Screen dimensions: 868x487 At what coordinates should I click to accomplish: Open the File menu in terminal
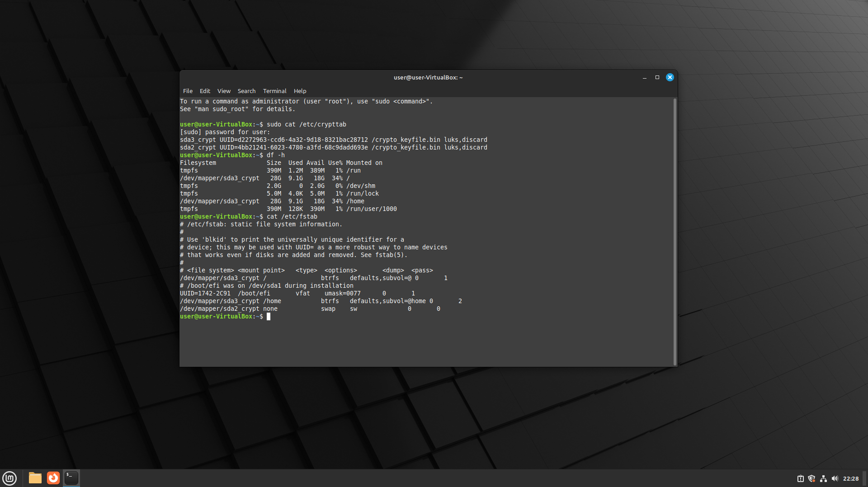coord(188,91)
